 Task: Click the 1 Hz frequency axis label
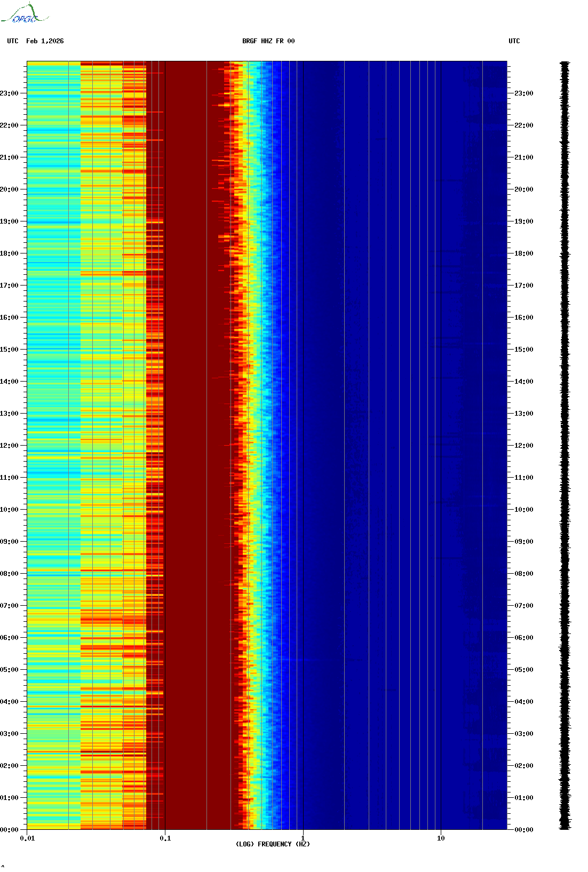[303, 838]
